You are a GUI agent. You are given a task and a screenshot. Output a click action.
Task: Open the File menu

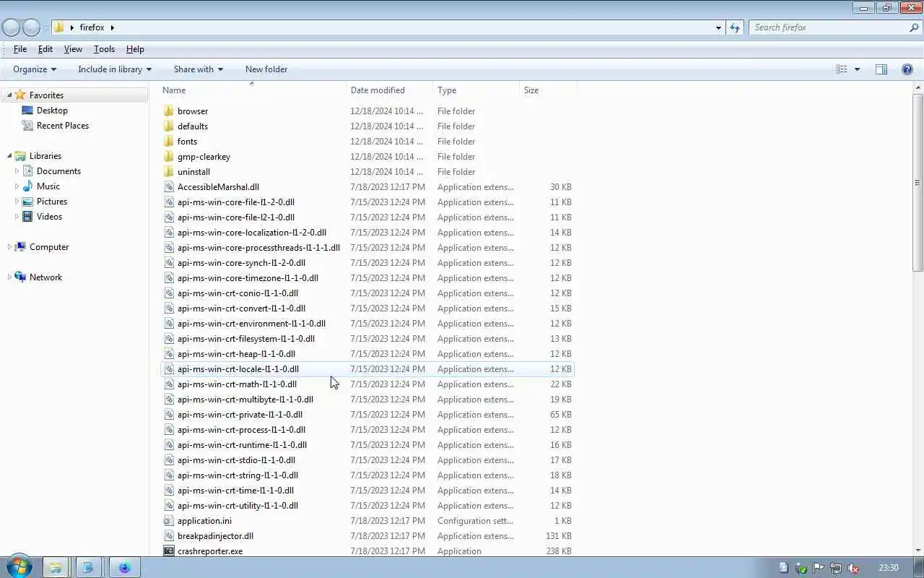pos(20,49)
